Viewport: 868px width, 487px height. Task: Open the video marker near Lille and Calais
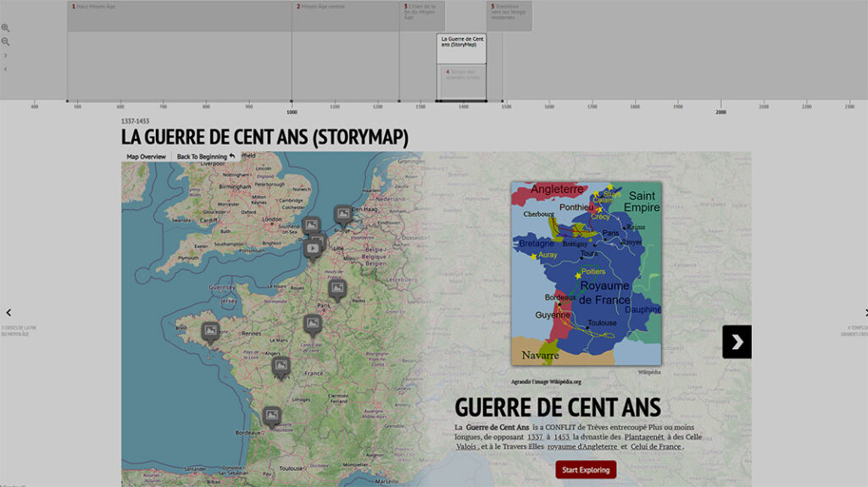(x=313, y=250)
